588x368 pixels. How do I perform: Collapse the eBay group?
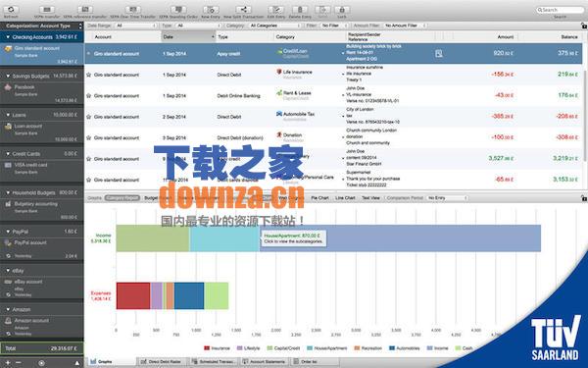[x=8, y=271]
